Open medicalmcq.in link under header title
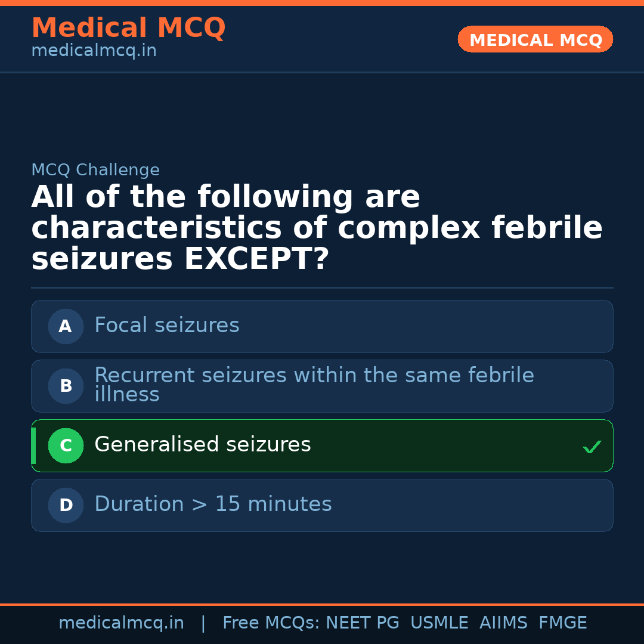Image resolution: width=644 pixels, height=644 pixels. (x=94, y=51)
